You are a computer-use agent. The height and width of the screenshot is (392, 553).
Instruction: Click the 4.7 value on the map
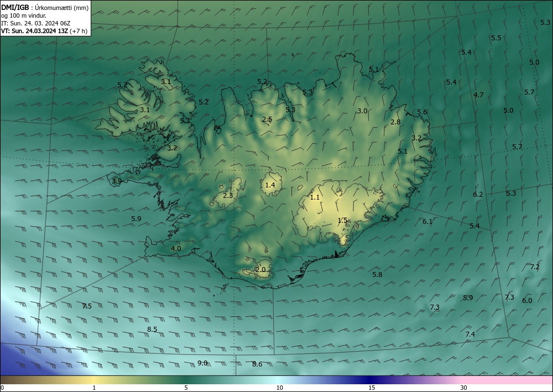pos(478,95)
